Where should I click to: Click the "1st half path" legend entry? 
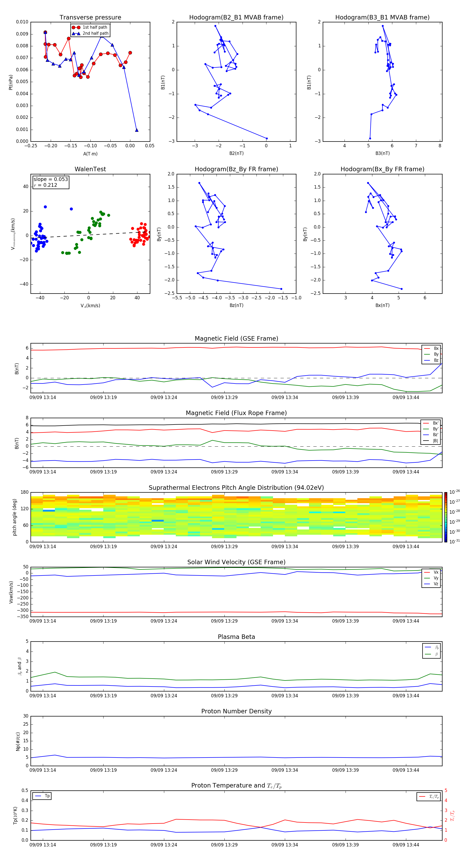tap(90, 27)
